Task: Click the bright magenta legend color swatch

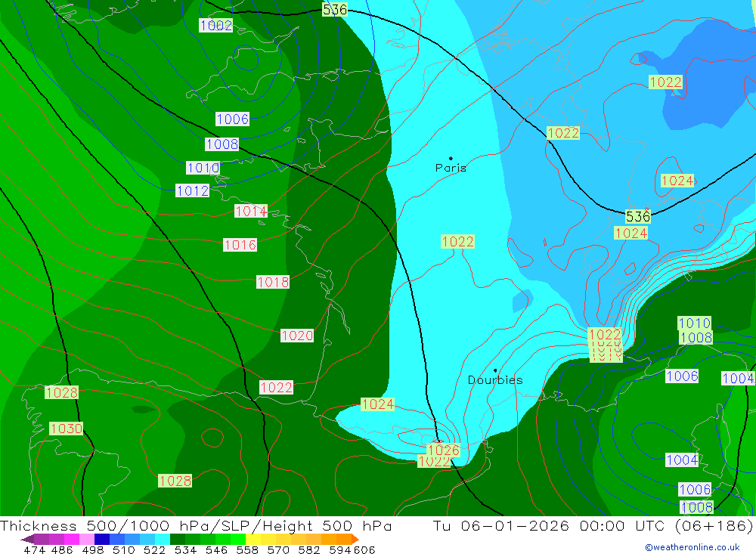Action: coord(70,539)
